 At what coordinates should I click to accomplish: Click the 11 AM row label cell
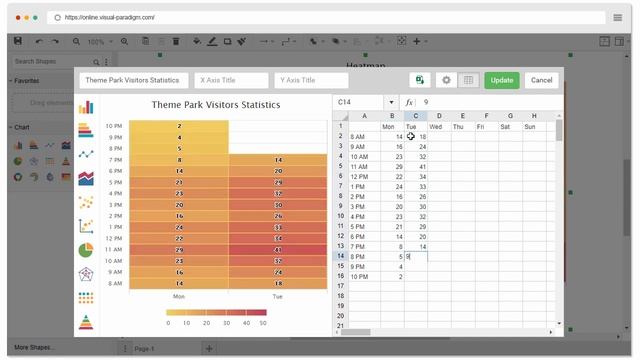364,167
